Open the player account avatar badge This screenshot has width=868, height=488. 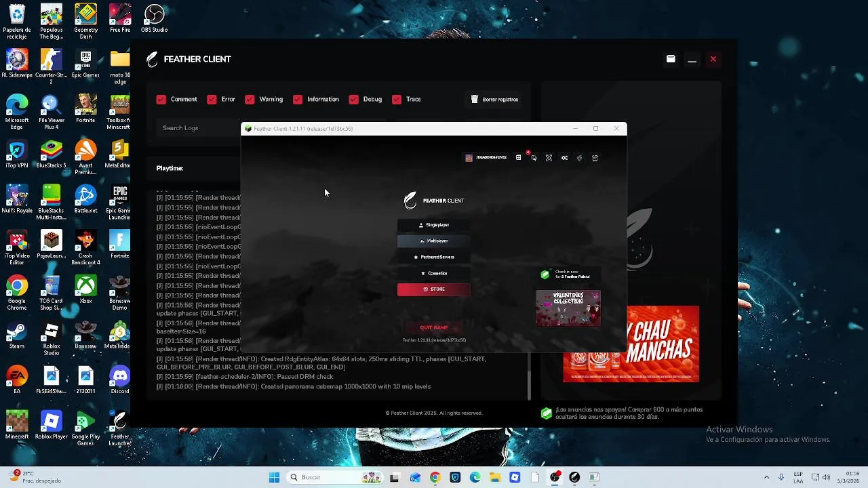[486, 158]
